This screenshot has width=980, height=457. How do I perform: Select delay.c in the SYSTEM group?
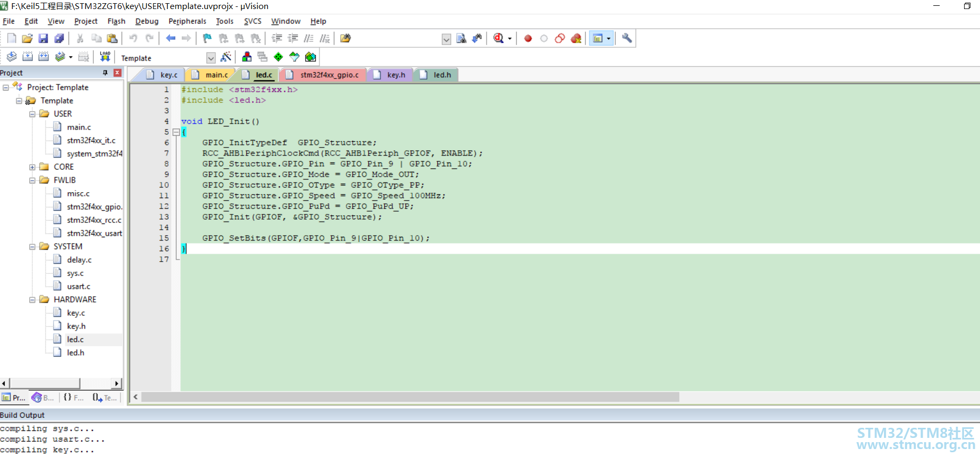click(79, 260)
